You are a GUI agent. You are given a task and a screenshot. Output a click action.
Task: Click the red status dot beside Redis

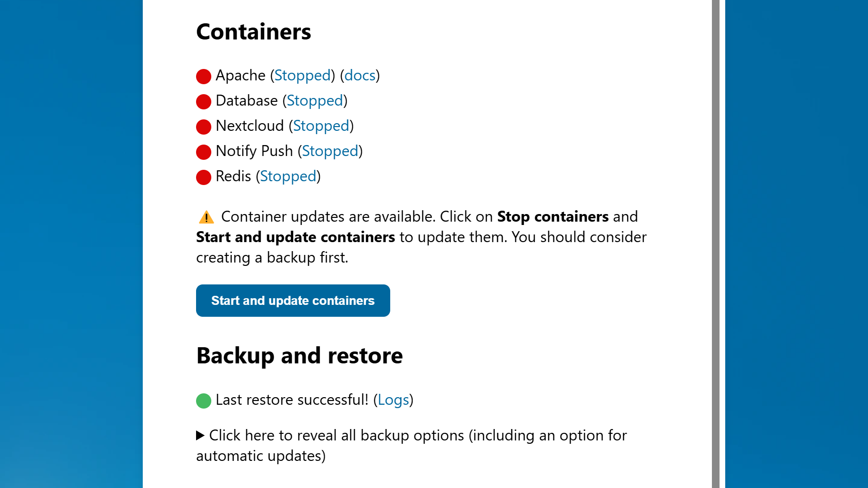click(x=204, y=177)
